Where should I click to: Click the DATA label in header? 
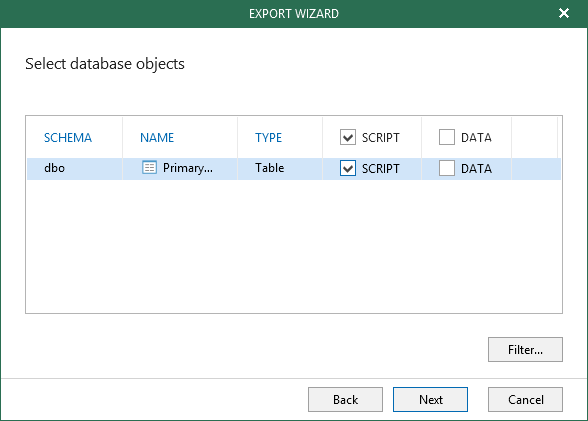476,138
